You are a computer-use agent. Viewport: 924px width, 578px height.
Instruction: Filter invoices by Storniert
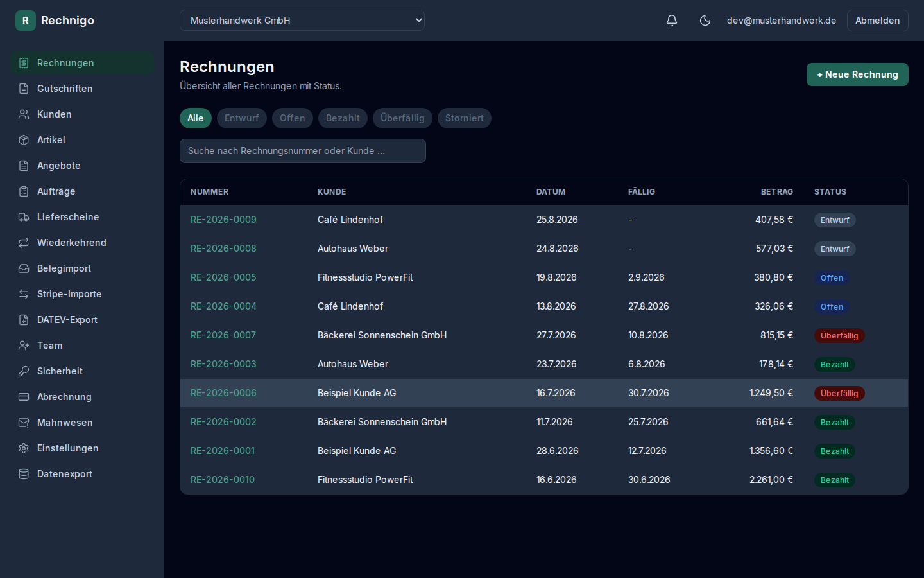(465, 118)
